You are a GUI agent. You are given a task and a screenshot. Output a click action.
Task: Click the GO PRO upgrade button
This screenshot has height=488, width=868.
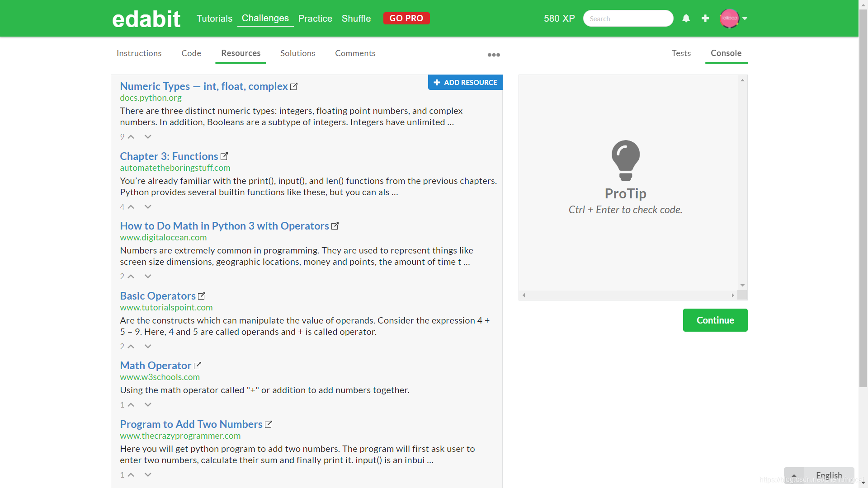pos(406,18)
